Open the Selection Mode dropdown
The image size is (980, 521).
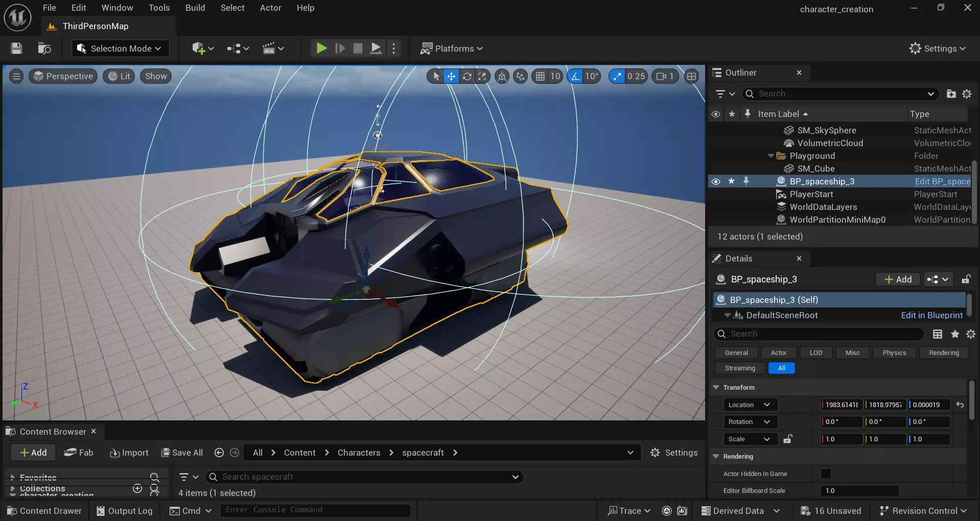[119, 49]
